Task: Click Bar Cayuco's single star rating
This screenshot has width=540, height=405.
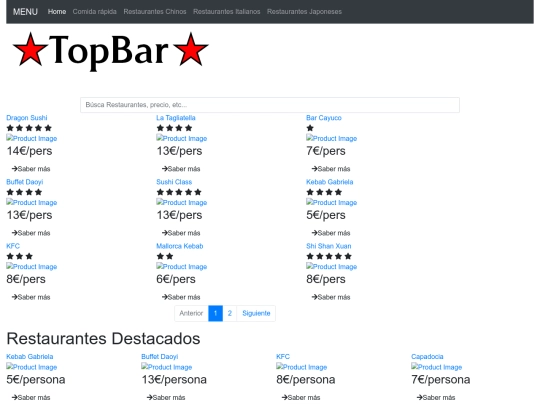Action: tap(310, 128)
